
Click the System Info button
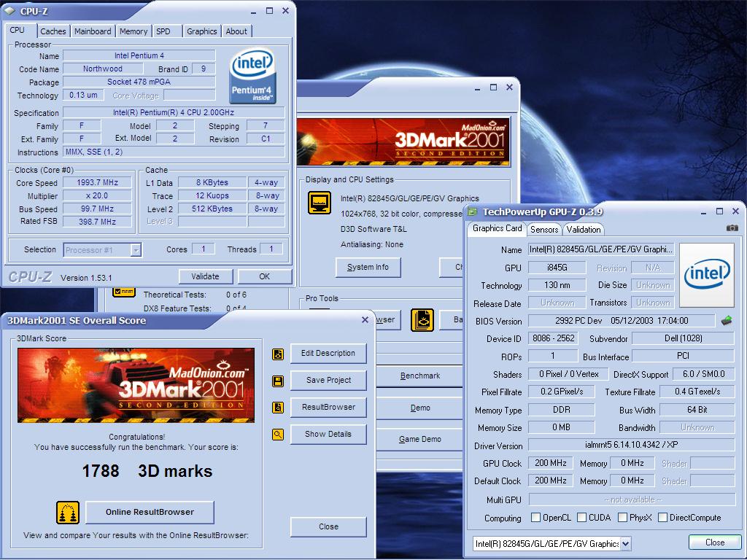368,267
